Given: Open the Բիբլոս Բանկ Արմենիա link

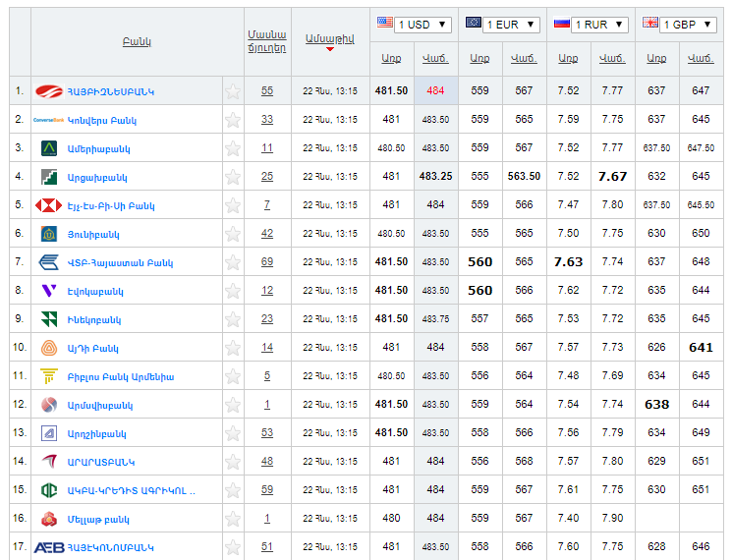Looking at the screenshot, I should coord(121,376).
